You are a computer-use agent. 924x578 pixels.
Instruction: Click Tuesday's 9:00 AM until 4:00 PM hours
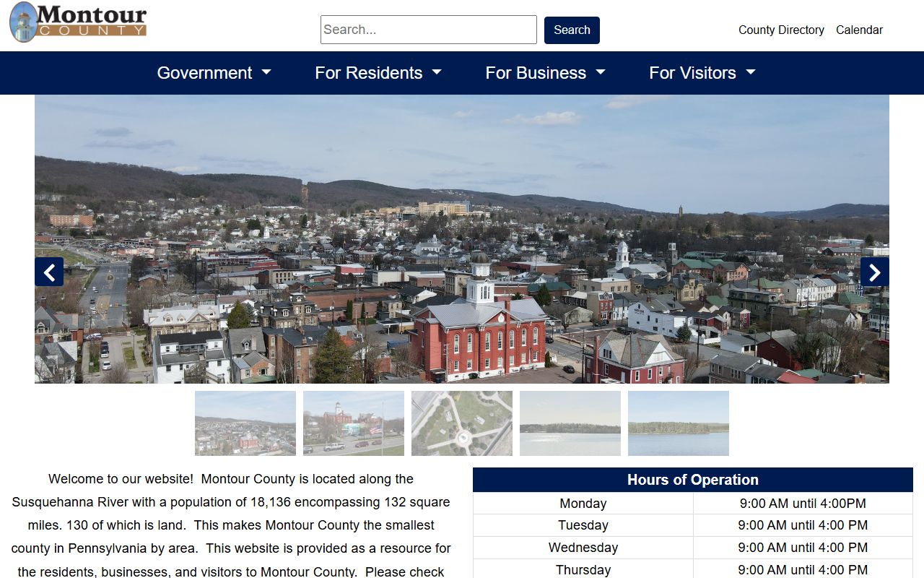[x=803, y=525]
